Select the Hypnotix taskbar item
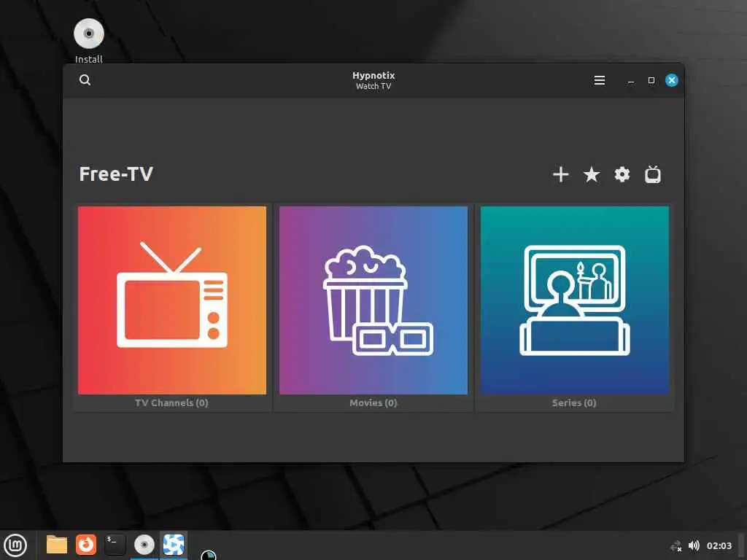This screenshot has height=560, width=747. click(174, 545)
